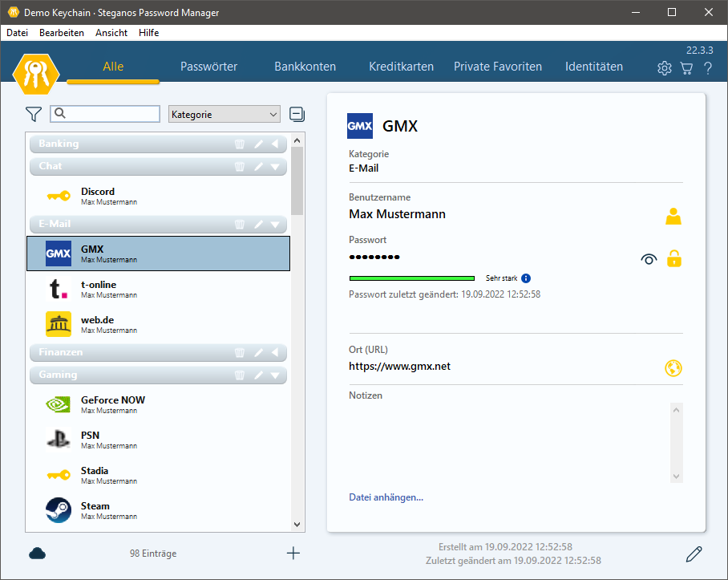The height and width of the screenshot is (580, 728).
Task: Switch to the Passwörter tab
Action: click(209, 67)
